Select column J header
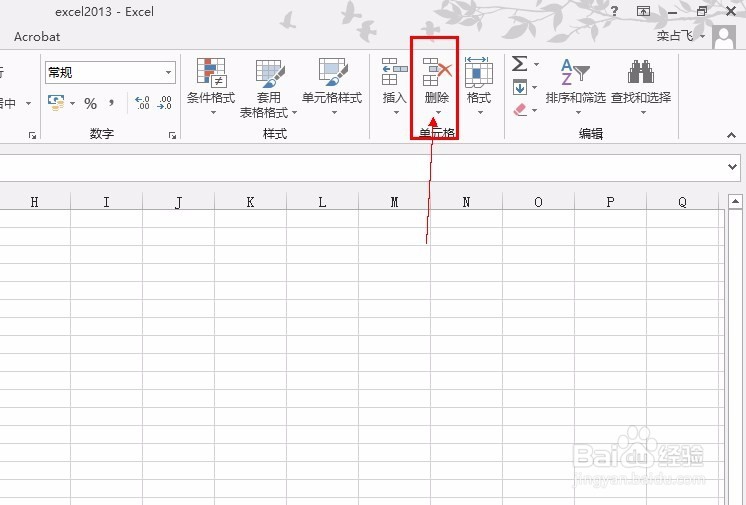 178,202
